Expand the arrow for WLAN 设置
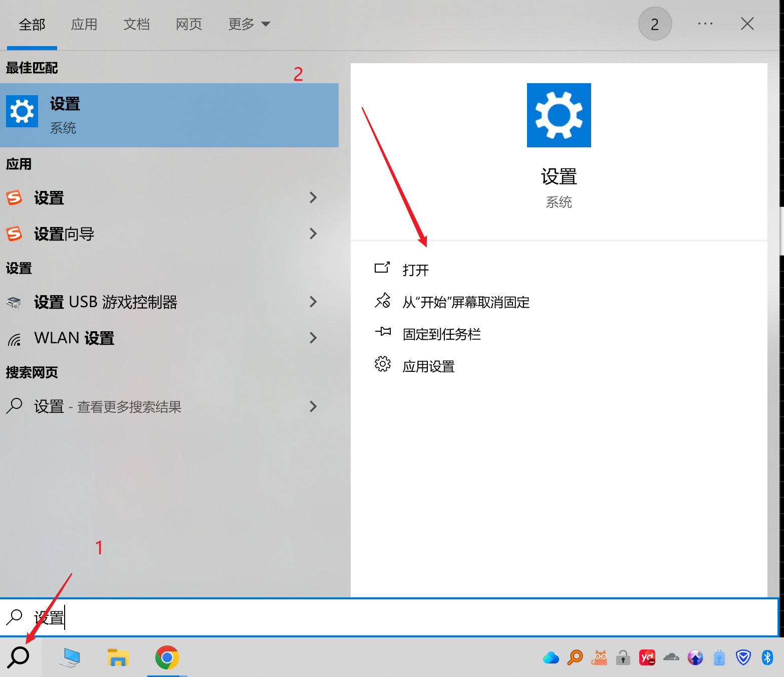The width and height of the screenshot is (784, 677). (313, 338)
